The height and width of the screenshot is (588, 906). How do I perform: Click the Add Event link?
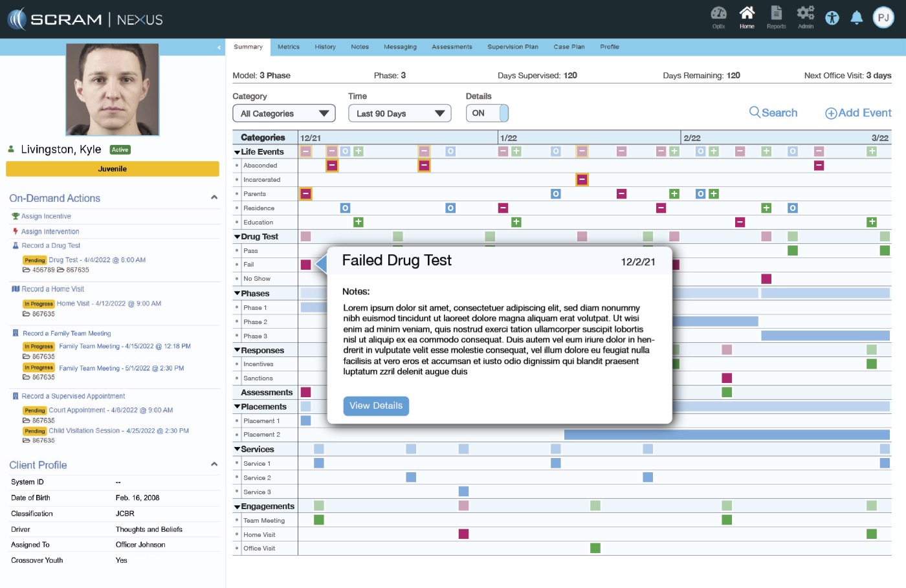click(858, 113)
